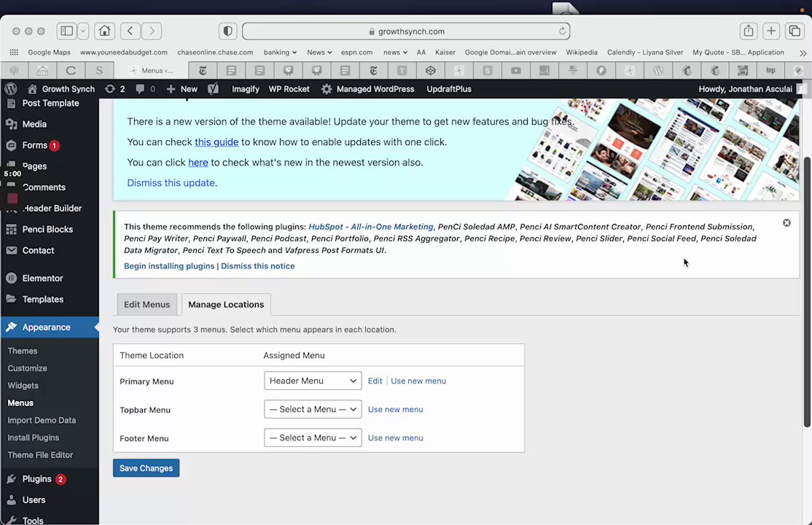Open the Theme File Editor submenu item
812x525 pixels.
pyautogui.click(x=40, y=455)
